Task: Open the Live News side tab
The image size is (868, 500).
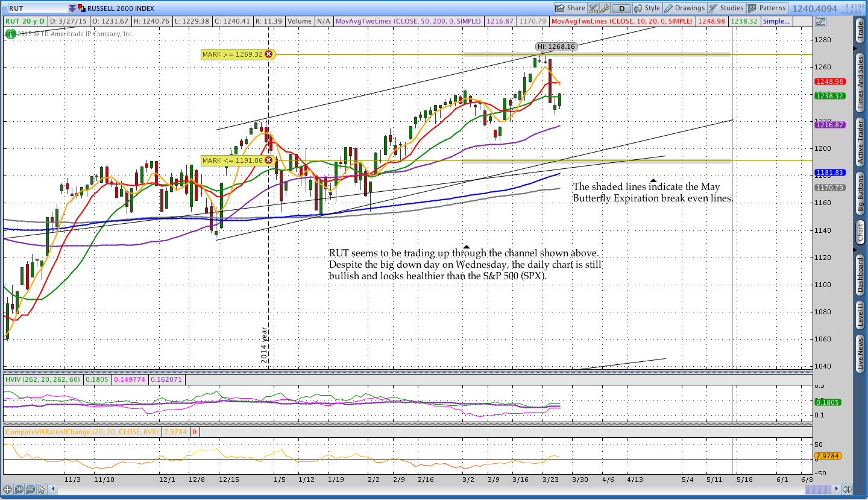Action: point(860,354)
